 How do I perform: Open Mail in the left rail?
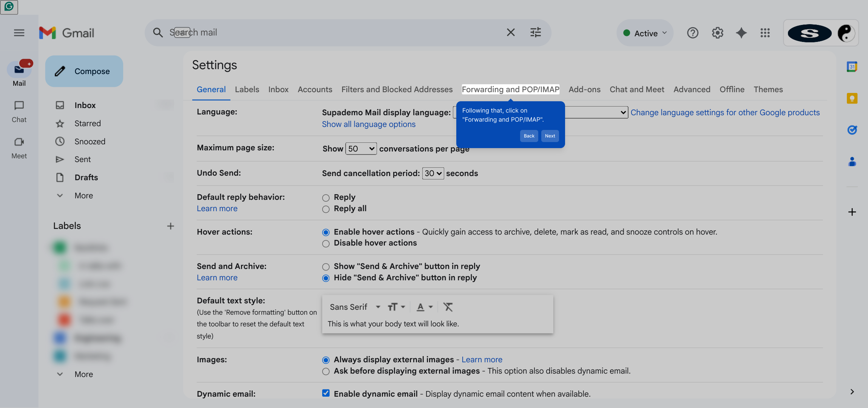pyautogui.click(x=19, y=74)
